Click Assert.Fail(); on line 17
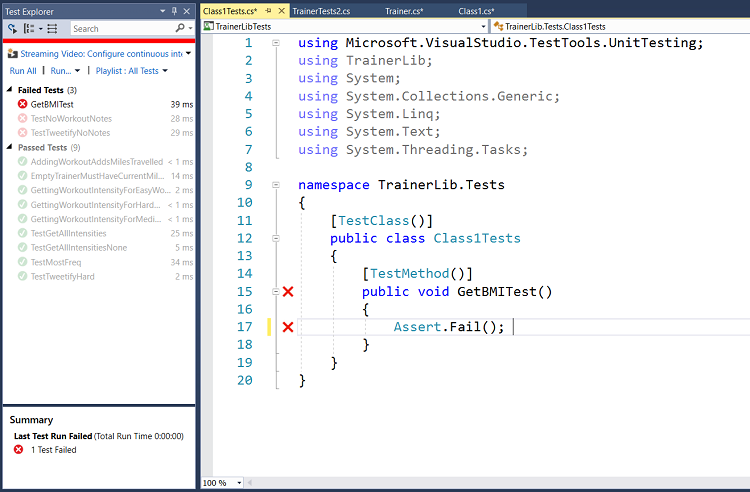750x492 pixels. (449, 327)
